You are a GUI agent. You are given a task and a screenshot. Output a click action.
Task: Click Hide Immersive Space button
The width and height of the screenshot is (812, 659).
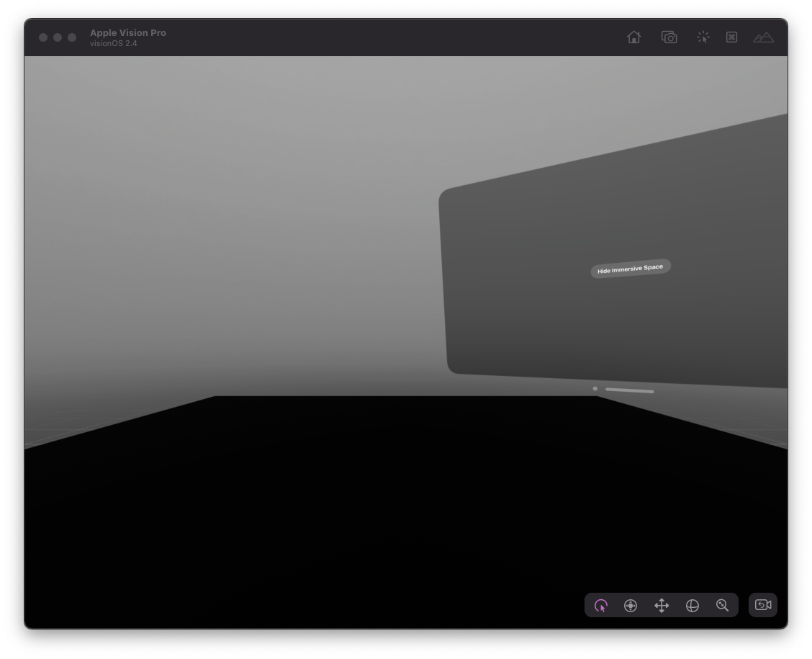[631, 269]
